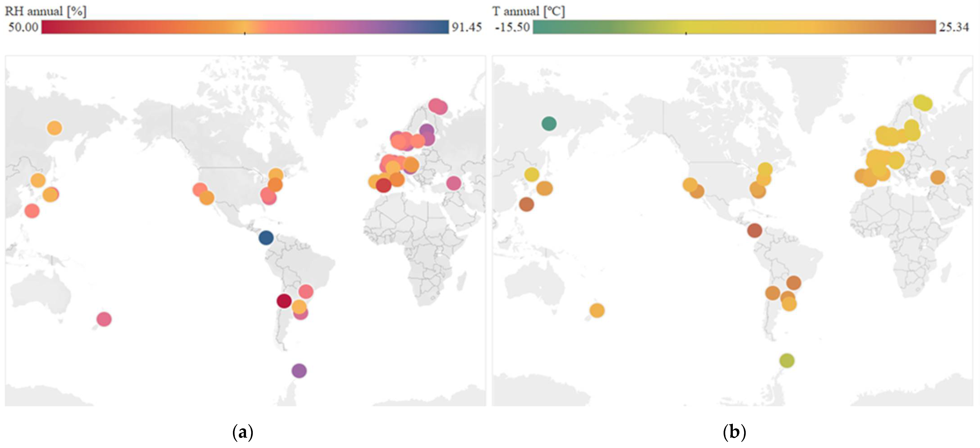Select the pink dot on New Zealand, humidity map

click(x=104, y=319)
